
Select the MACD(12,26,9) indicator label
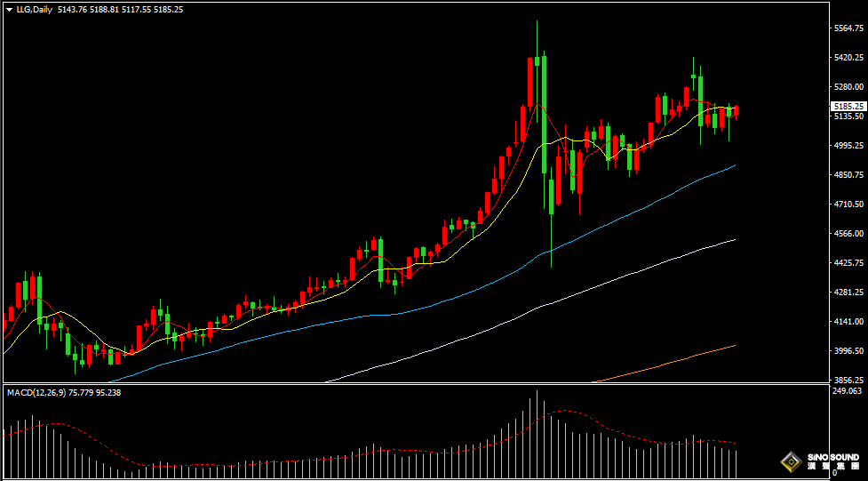pyautogui.click(x=41, y=392)
